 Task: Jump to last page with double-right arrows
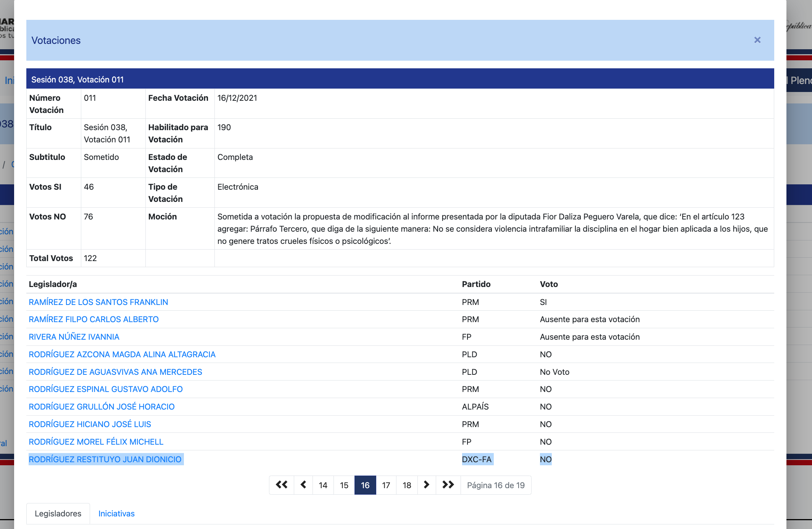448,485
